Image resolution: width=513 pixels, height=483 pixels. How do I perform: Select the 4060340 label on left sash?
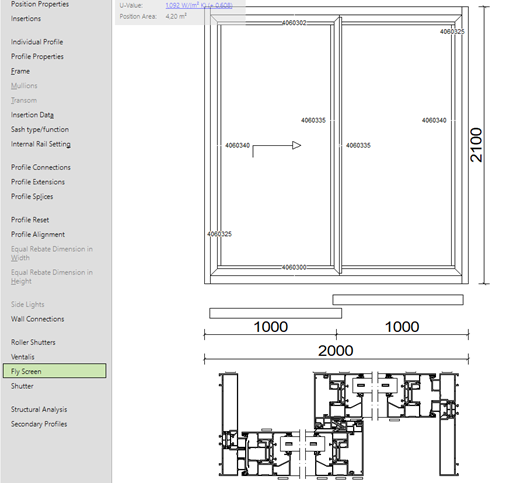[237, 146]
